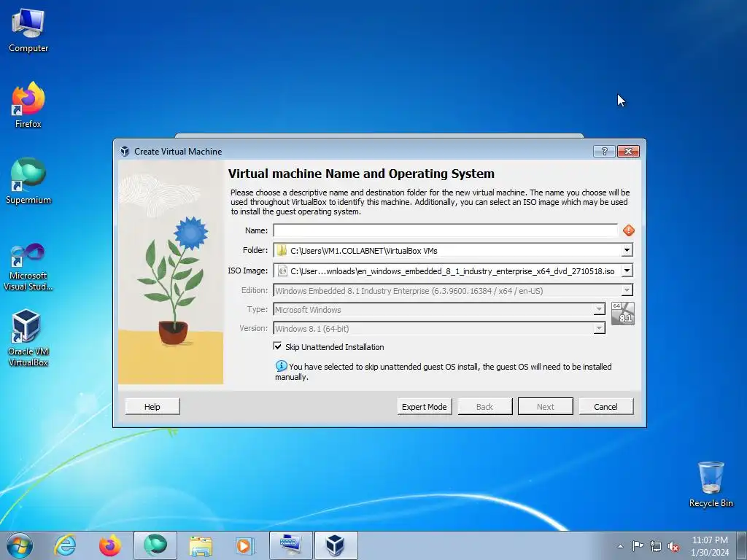Open the Recycle Bin
747x560 pixels.
point(711,484)
